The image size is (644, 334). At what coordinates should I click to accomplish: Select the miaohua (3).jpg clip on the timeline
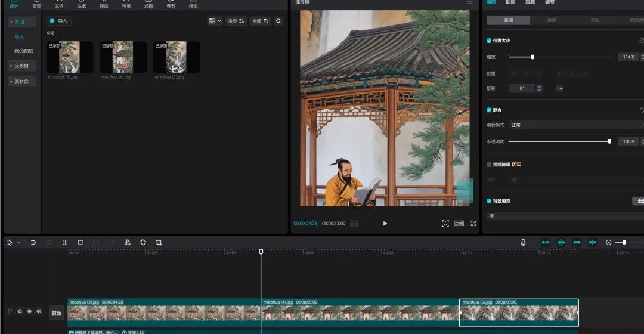coord(164,312)
